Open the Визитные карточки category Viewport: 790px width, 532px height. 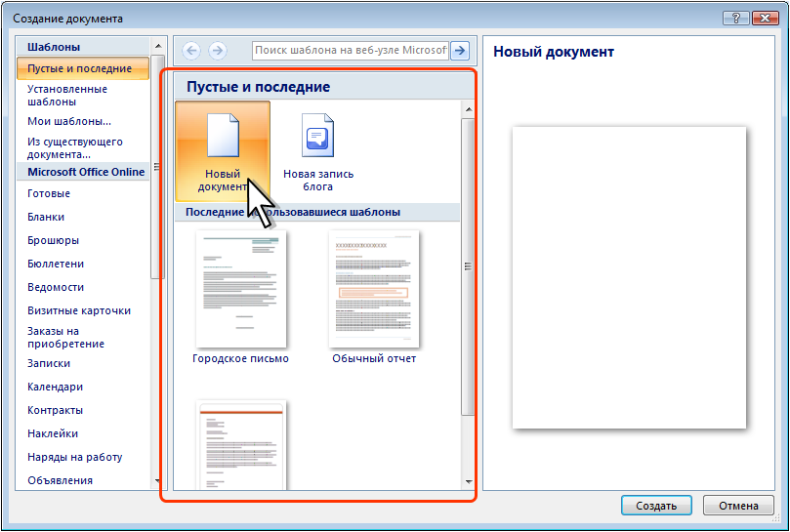point(79,310)
